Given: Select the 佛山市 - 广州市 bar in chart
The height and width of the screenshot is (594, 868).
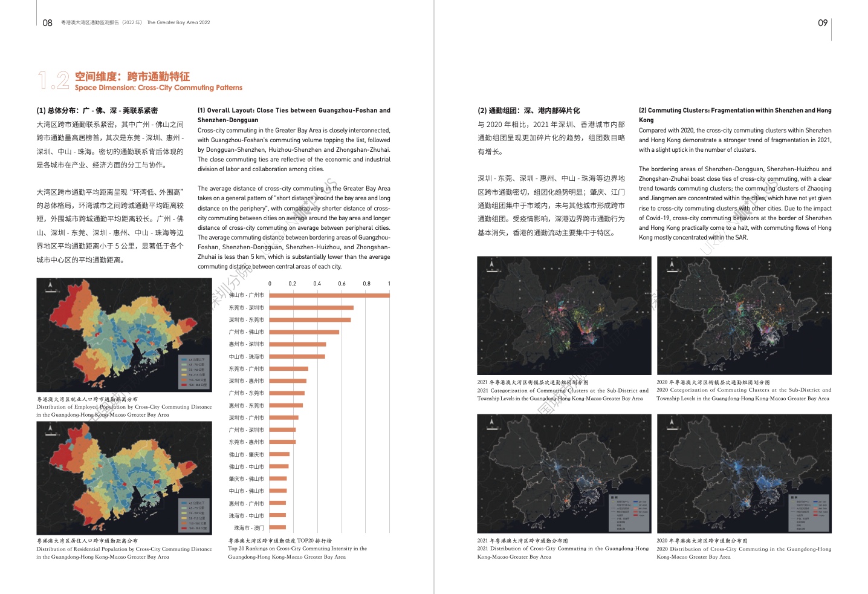Looking at the screenshot, I should (x=329, y=295).
